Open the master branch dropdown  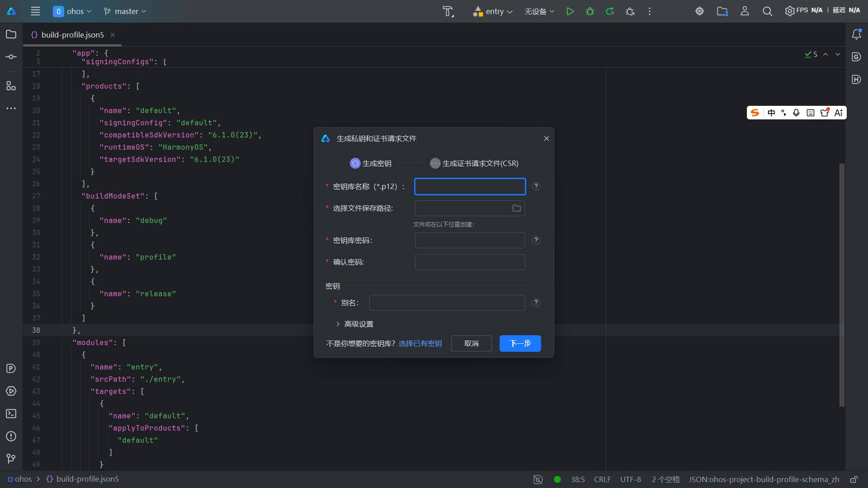[x=125, y=11]
